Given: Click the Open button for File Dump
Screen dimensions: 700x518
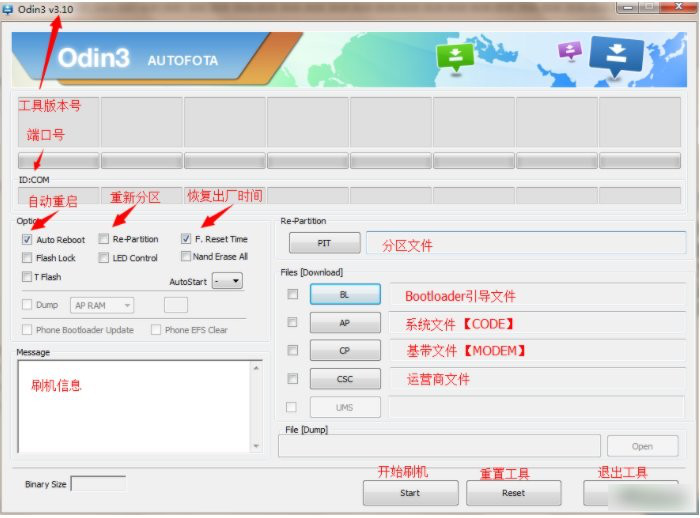Looking at the screenshot, I should pos(642,446).
